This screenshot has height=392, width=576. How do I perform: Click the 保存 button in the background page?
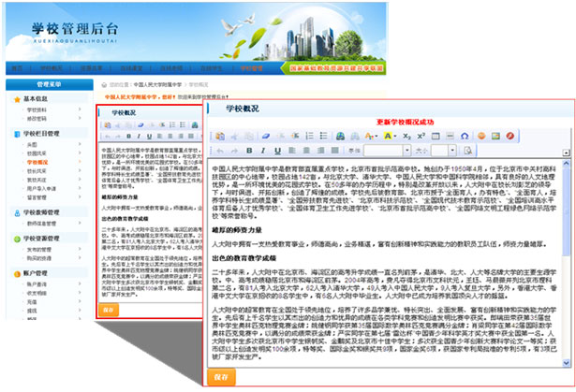click(x=109, y=310)
